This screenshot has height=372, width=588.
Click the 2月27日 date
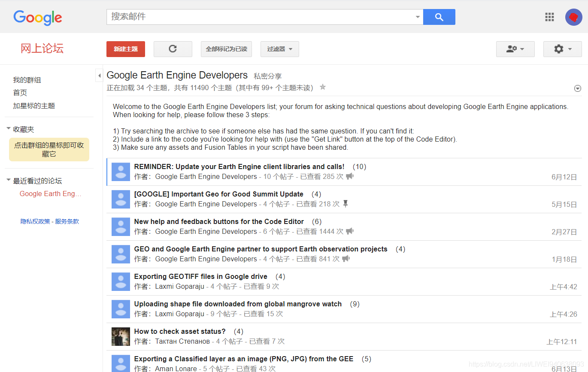(564, 232)
